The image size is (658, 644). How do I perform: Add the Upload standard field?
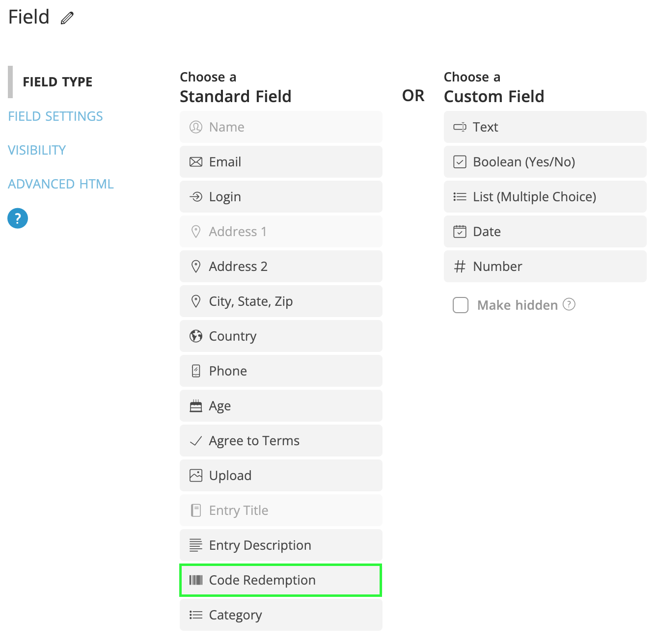coord(281,476)
